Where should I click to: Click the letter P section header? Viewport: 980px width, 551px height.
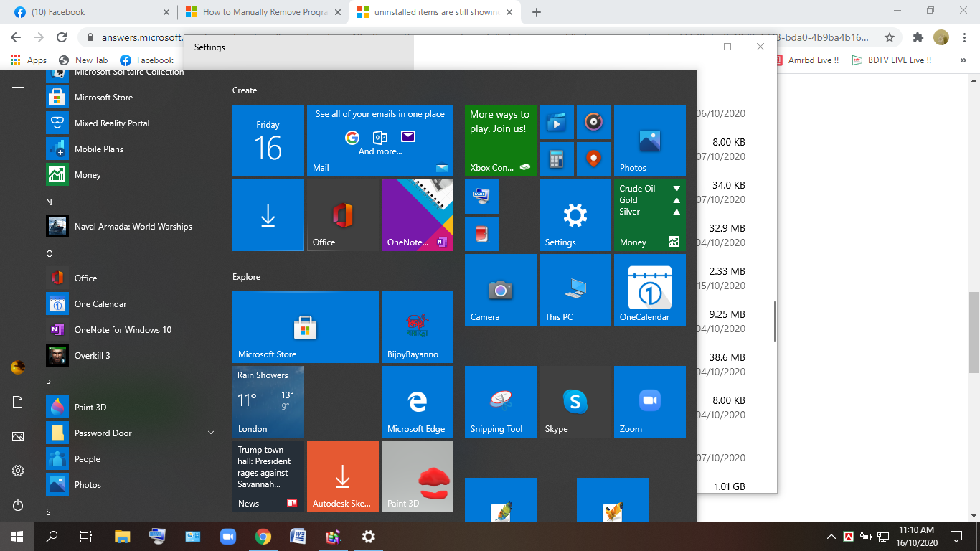point(49,382)
